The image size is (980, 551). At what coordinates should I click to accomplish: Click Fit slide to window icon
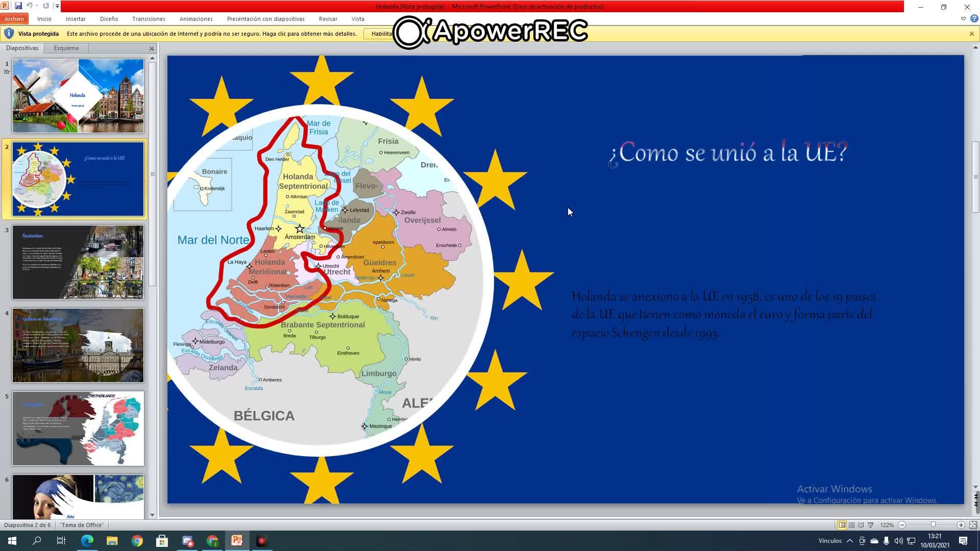click(x=973, y=525)
